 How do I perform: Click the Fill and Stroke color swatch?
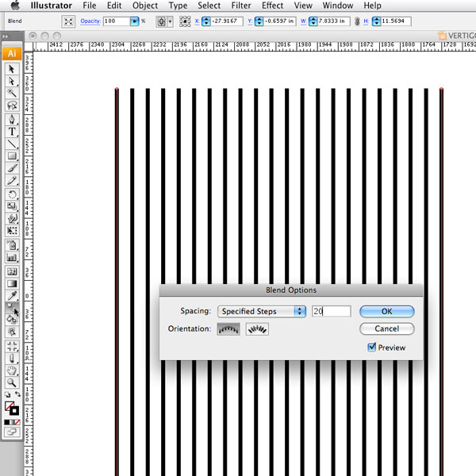(11, 408)
